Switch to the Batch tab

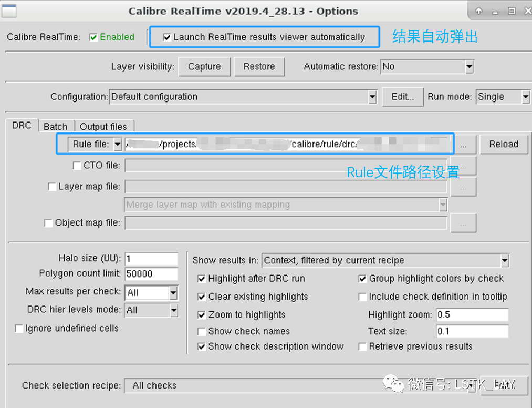56,127
